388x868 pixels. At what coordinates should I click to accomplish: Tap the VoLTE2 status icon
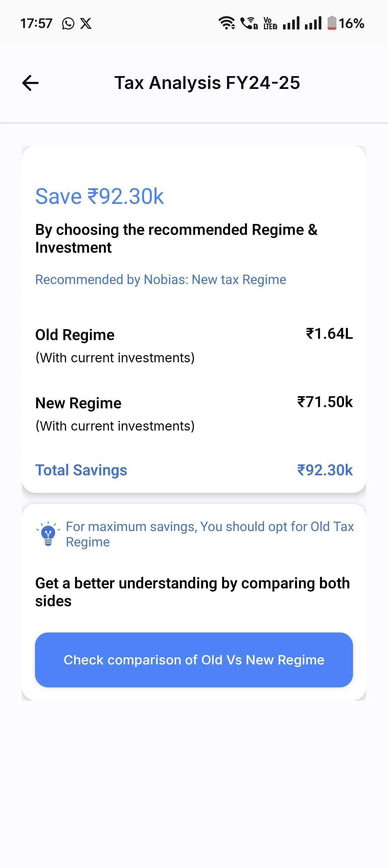tap(270, 23)
